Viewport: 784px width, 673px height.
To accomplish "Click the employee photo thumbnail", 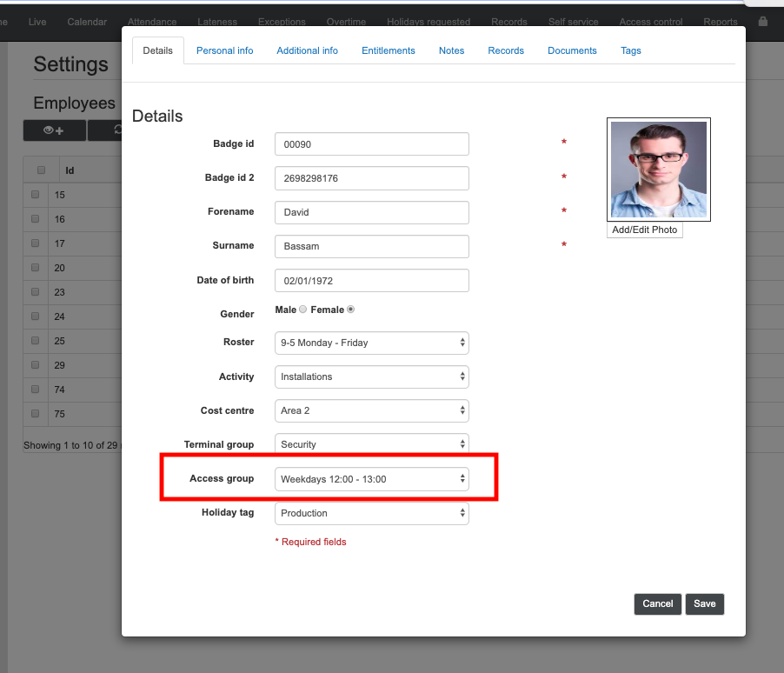I will point(658,170).
